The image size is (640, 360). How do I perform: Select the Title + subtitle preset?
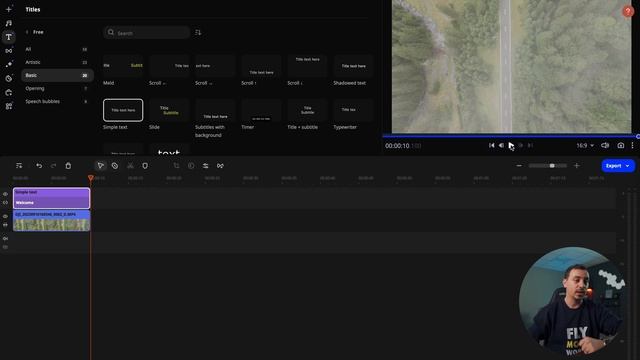[307, 110]
